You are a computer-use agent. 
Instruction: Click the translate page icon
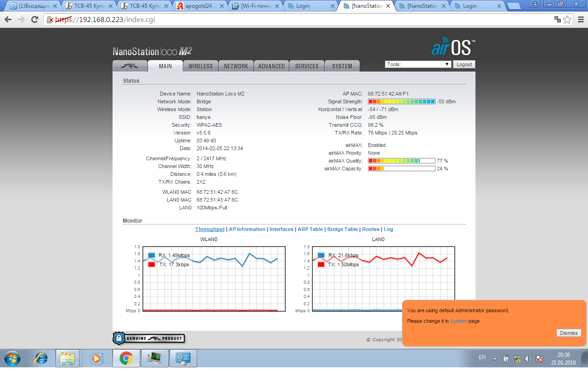(557, 19)
